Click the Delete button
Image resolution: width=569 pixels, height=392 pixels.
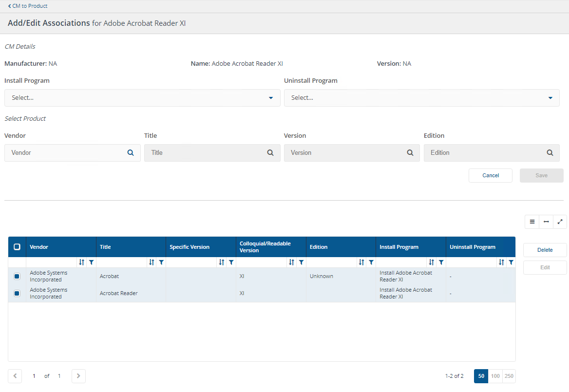(x=545, y=250)
